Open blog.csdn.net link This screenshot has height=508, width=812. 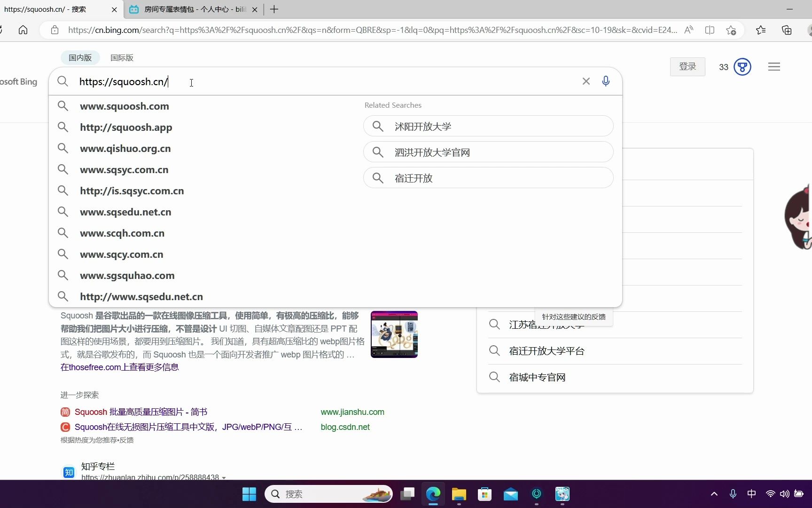coord(345,427)
